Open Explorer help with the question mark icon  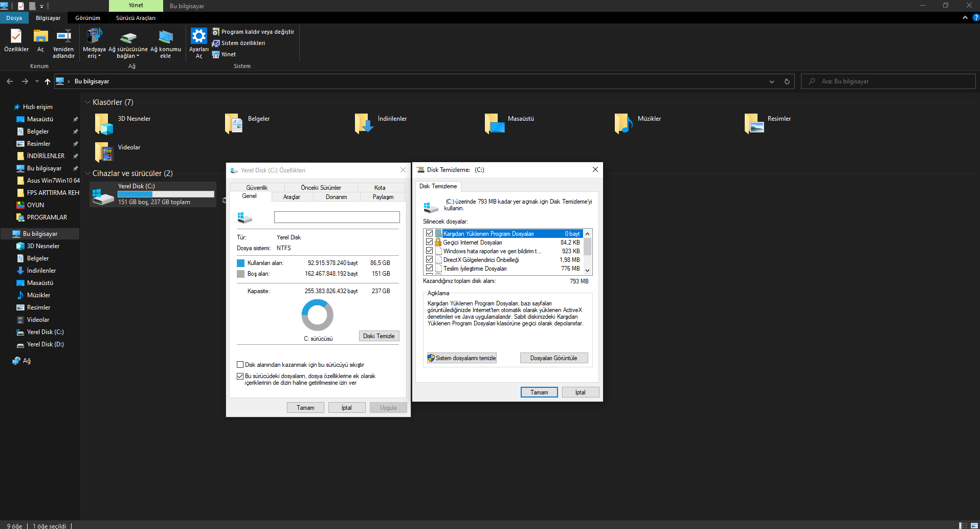[x=975, y=17]
